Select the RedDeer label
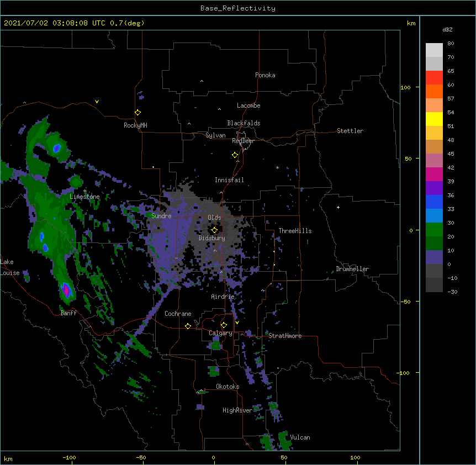This screenshot has width=476, height=465. pos(243,141)
